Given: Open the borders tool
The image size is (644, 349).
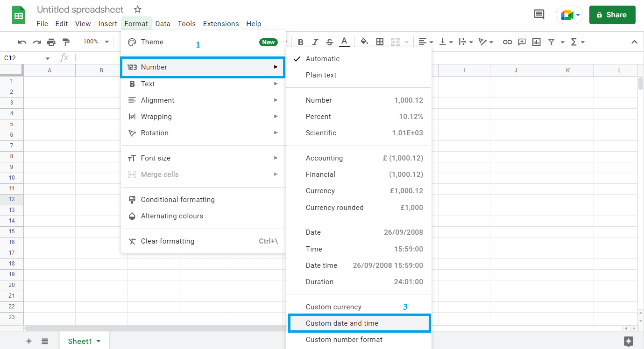Looking at the screenshot, I should (x=380, y=42).
